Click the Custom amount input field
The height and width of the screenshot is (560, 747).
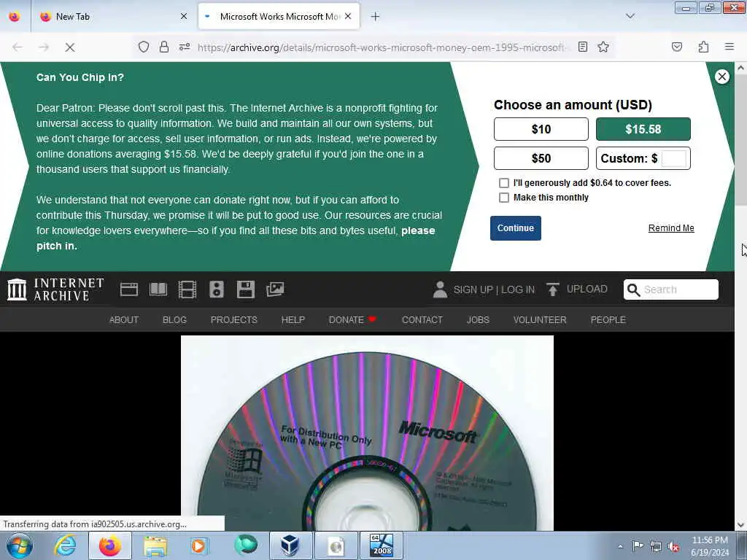pos(673,158)
